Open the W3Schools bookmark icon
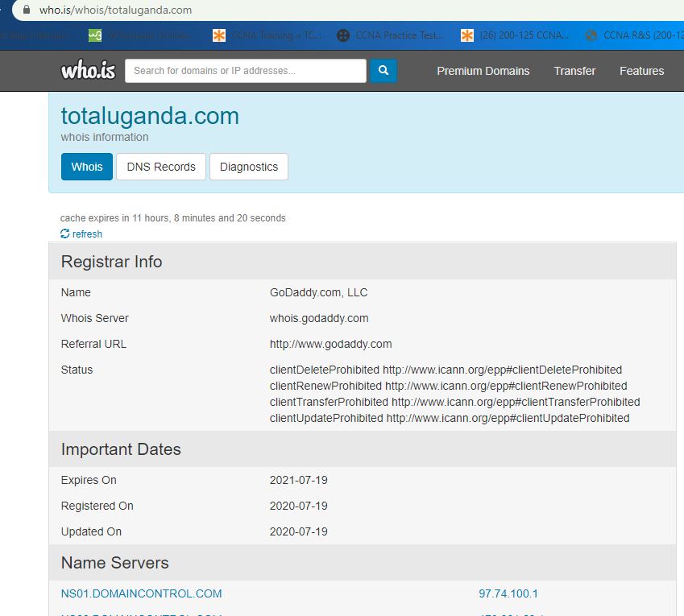Viewport: 684px width, 616px height. click(94, 35)
